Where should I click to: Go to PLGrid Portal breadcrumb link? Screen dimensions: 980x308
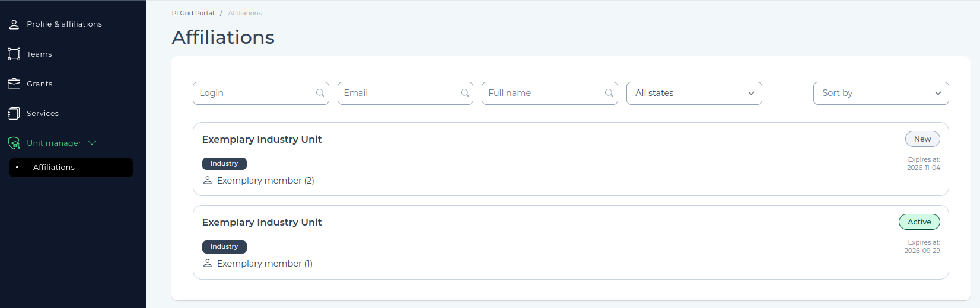193,13
